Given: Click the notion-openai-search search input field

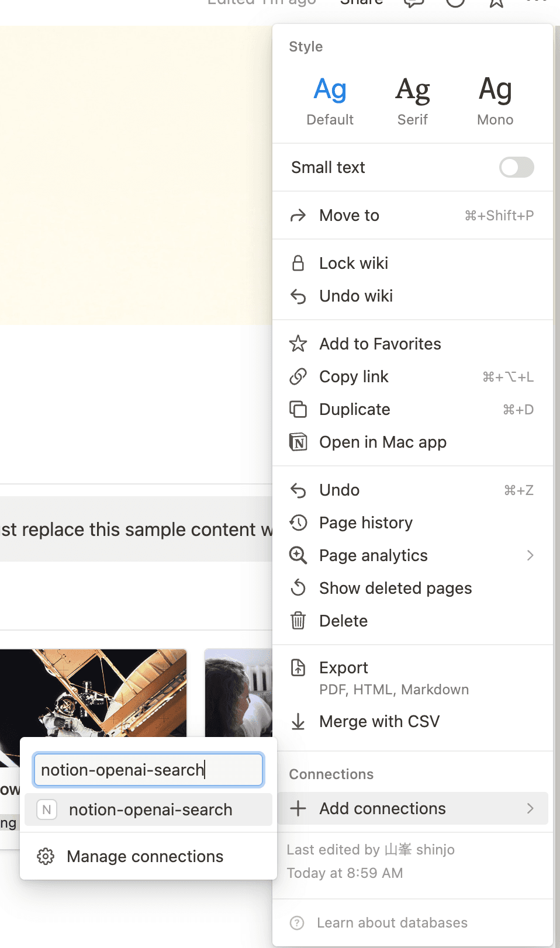Looking at the screenshot, I should pos(148,770).
